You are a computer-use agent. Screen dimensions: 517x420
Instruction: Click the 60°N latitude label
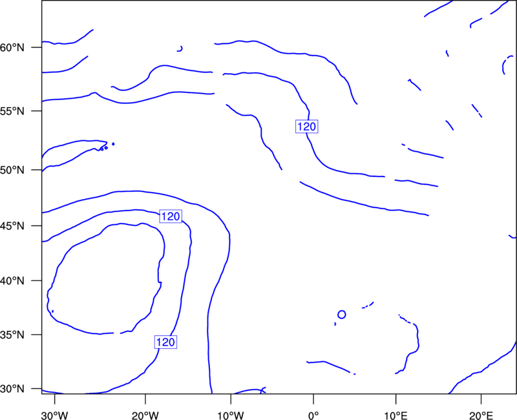(12, 48)
